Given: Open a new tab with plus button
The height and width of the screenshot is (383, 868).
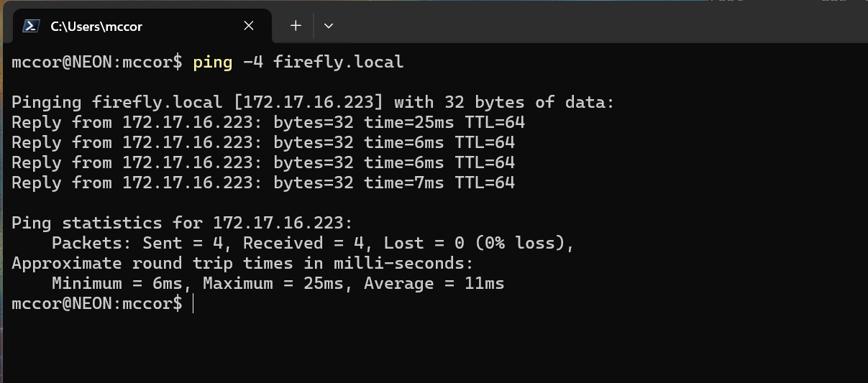Looking at the screenshot, I should pos(296,25).
